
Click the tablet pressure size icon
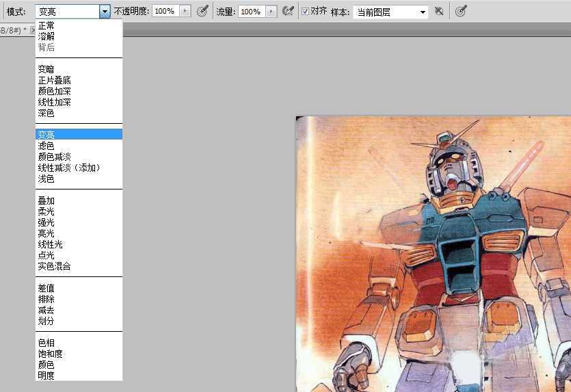(x=461, y=12)
